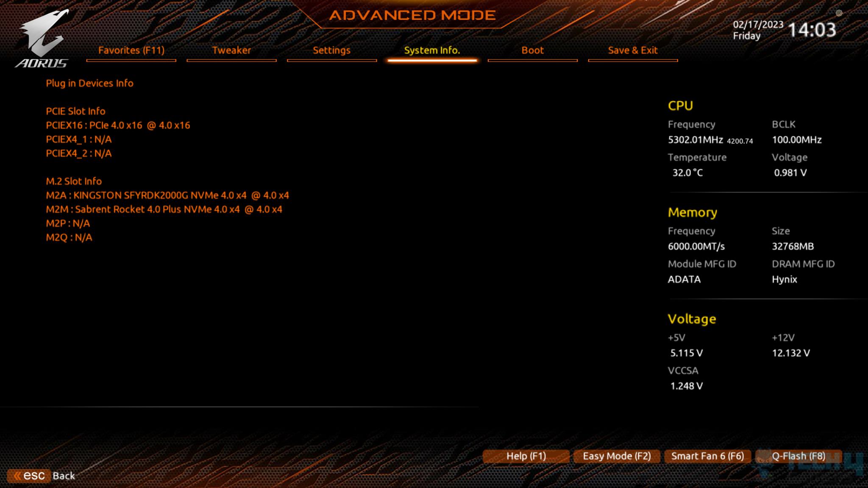The width and height of the screenshot is (868, 488).
Task: Launch Q-Flash (F8)
Action: tap(799, 455)
